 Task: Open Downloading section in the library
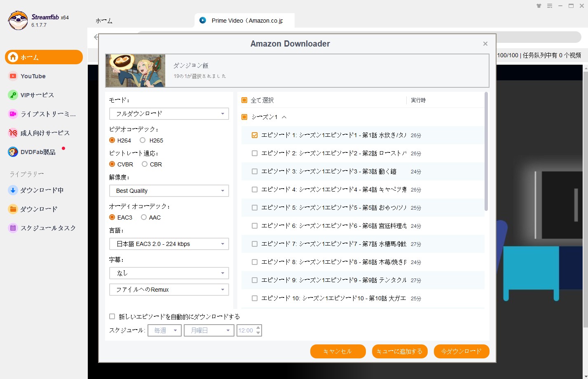44,190
